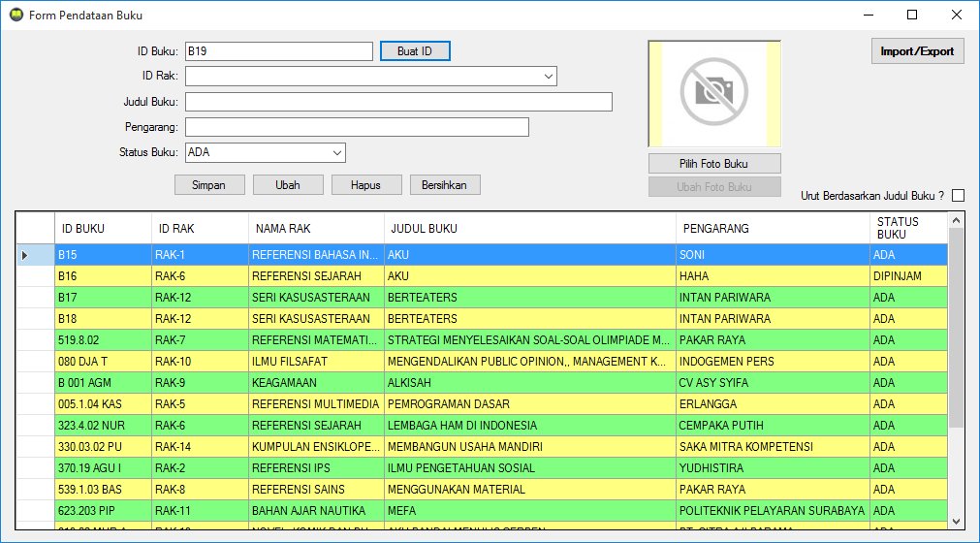Image resolution: width=980 pixels, height=543 pixels.
Task: Click the PENGARANG column header
Action: [x=771, y=229]
